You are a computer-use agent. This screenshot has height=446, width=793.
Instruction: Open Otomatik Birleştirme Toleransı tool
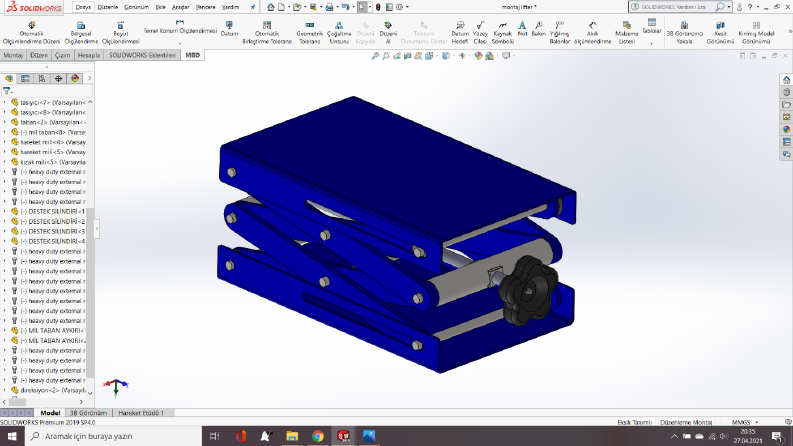[x=267, y=33]
